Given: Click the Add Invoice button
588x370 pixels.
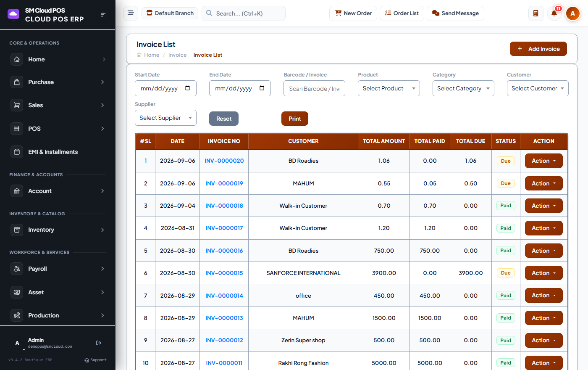Looking at the screenshot, I should [x=538, y=49].
